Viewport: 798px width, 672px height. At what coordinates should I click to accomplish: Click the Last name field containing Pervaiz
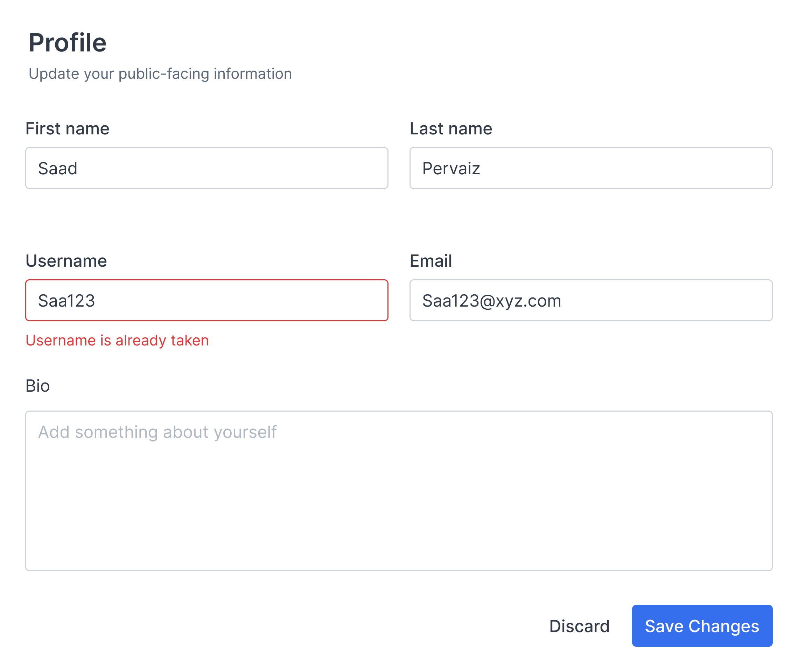tap(591, 168)
